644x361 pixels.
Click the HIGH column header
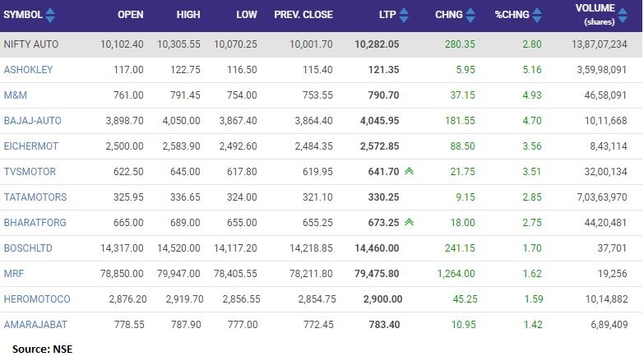click(x=188, y=15)
